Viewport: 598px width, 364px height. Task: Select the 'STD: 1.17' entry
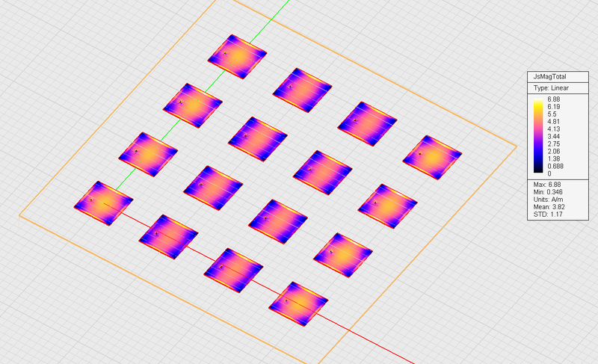[547, 215]
